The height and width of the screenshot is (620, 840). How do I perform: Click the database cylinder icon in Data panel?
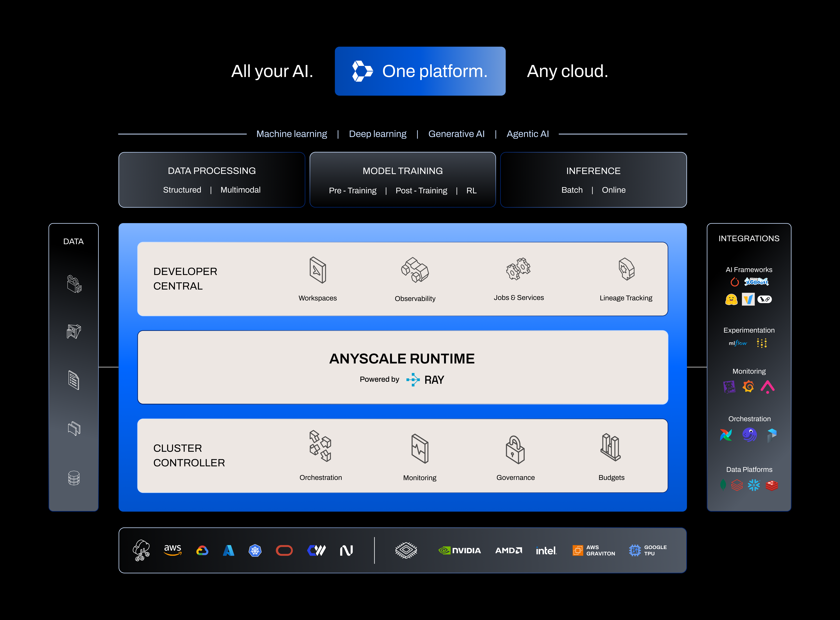pyautogui.click(x=74, y=478)
